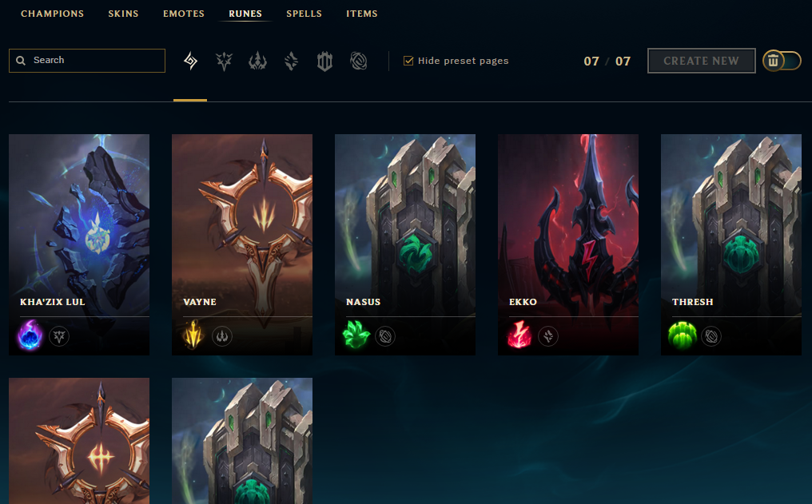Filter rune pages by Resolve shield icon
Viewport: 812px width, 504px height.
pos(324,61)
